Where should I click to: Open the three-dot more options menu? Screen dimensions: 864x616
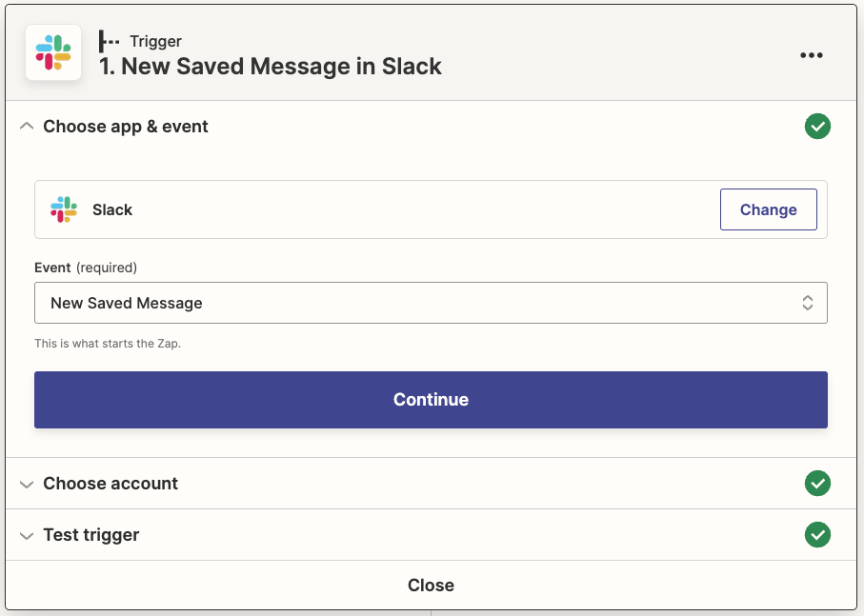pos(811,55)
